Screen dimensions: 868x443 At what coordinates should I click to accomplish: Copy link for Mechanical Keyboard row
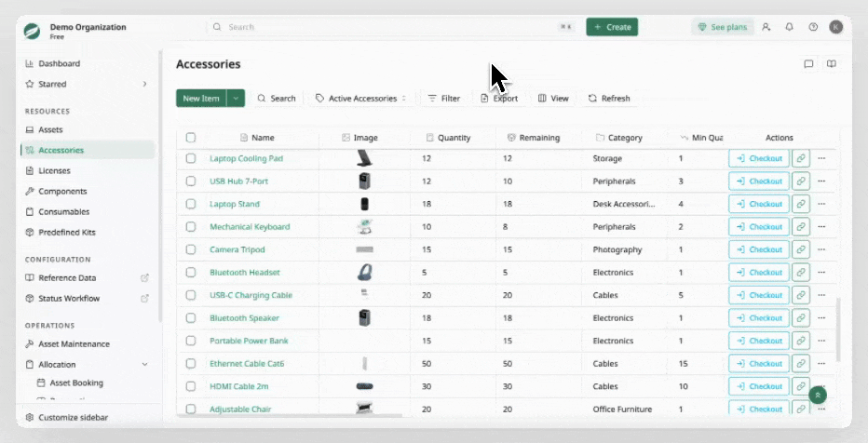tap(801, 227)
